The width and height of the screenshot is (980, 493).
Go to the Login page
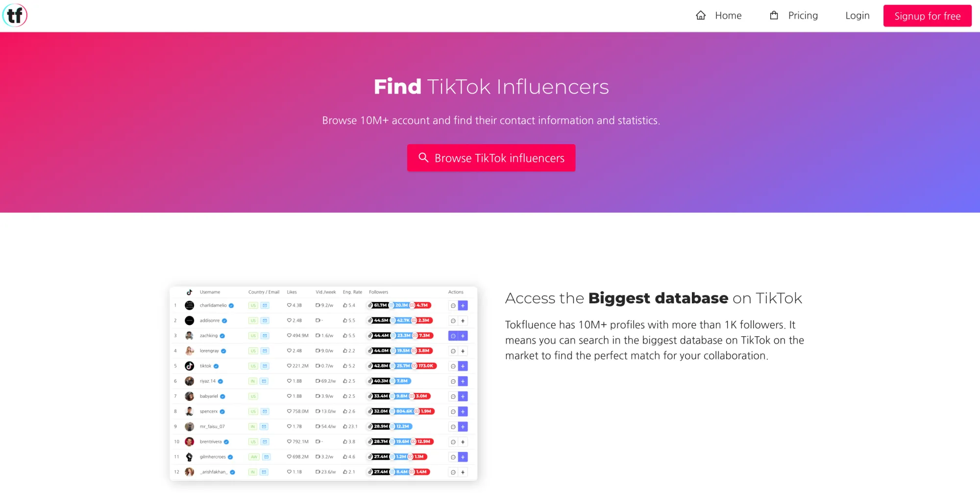pyautogui.click(x=857, y=16)
